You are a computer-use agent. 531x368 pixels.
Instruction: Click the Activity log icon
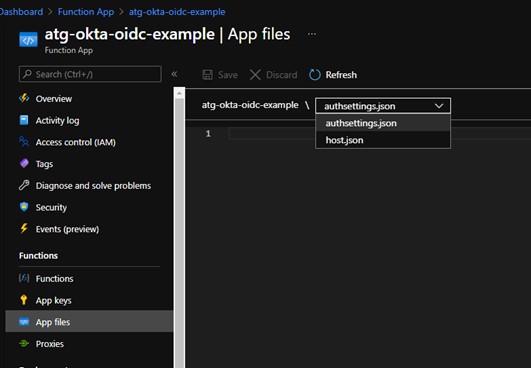pos(24,120)
